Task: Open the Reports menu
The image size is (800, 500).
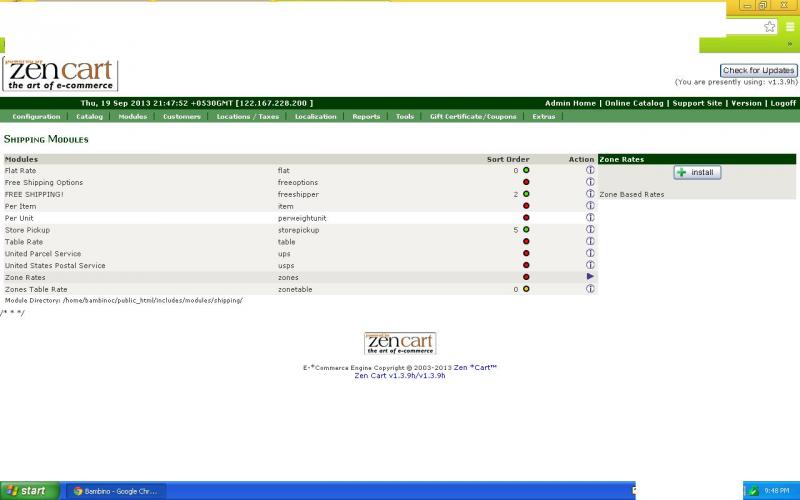Action: pyautogui.click(x=366, y=116)
